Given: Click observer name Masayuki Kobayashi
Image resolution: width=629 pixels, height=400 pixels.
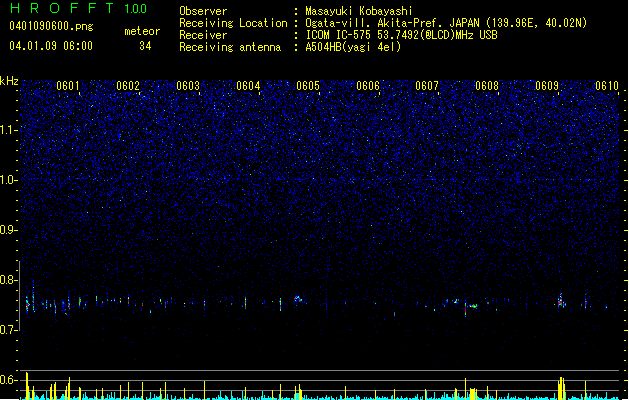Looking at the screenshot, I should [359, 11].
